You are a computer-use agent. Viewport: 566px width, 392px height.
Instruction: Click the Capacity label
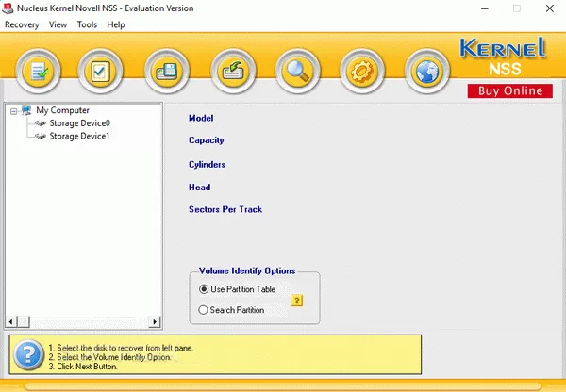point(206,140)
